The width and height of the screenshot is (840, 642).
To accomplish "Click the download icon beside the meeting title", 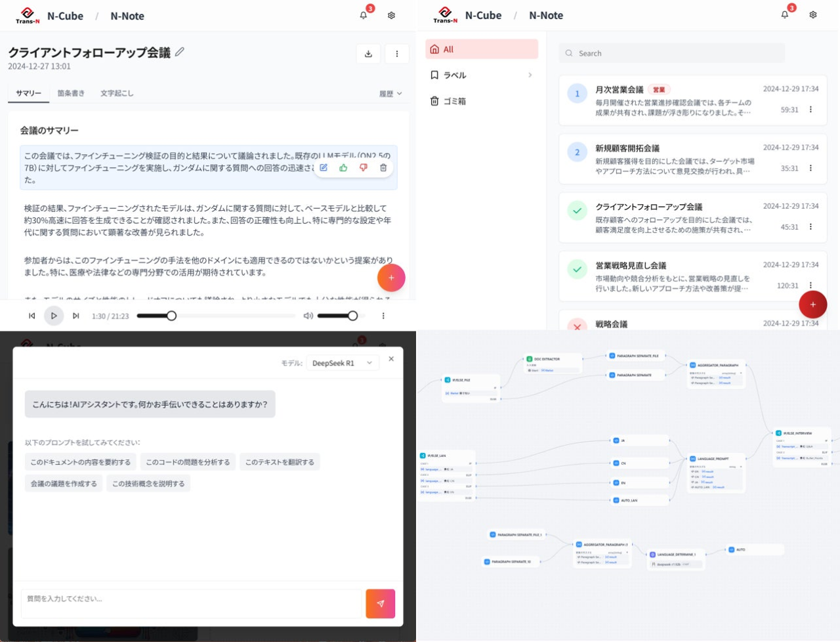I will tap(368, 54).
